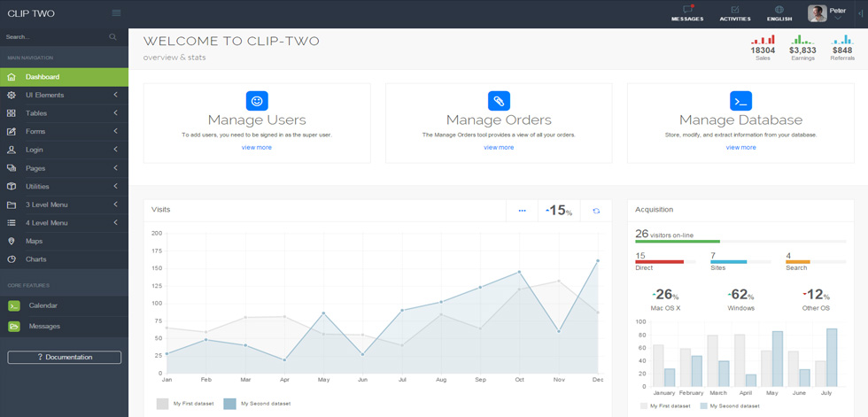Refresh the Visits panel

tap(596, 211)
